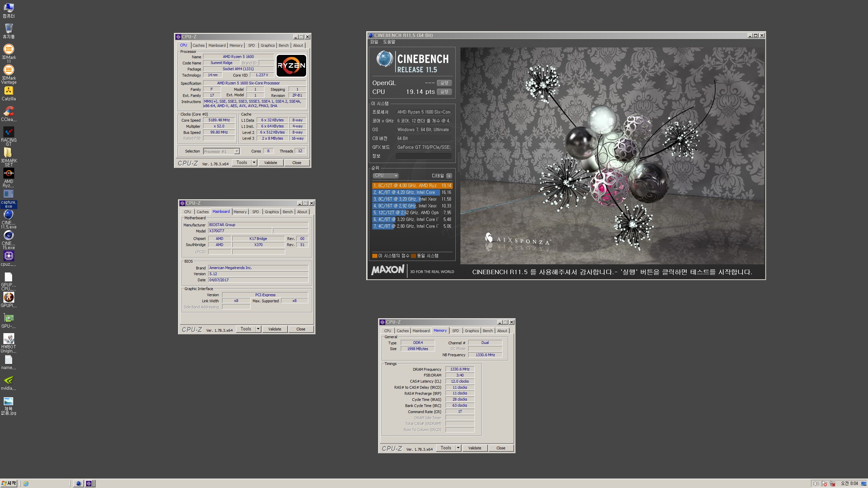This screenshot has height=488, width=868.
Task: Click the Internet Explorer taskbar icon
Action: pyautogui.click(x=26, y=484)
